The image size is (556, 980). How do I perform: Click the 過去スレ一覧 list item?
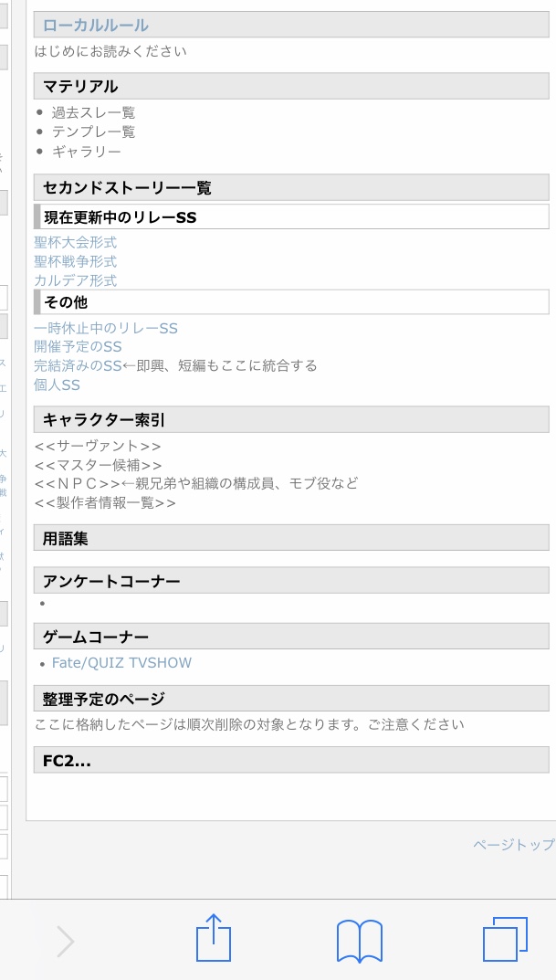coord(93,112)
